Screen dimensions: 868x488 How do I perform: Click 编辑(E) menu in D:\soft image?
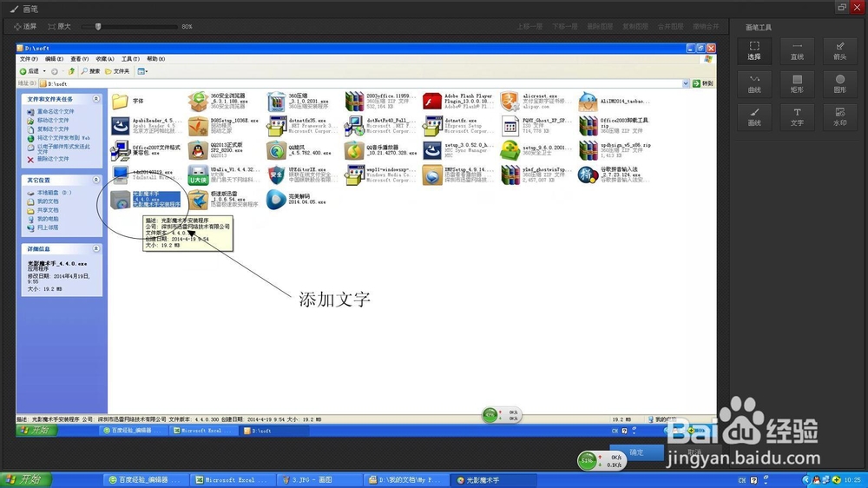[x=54, y=59]
